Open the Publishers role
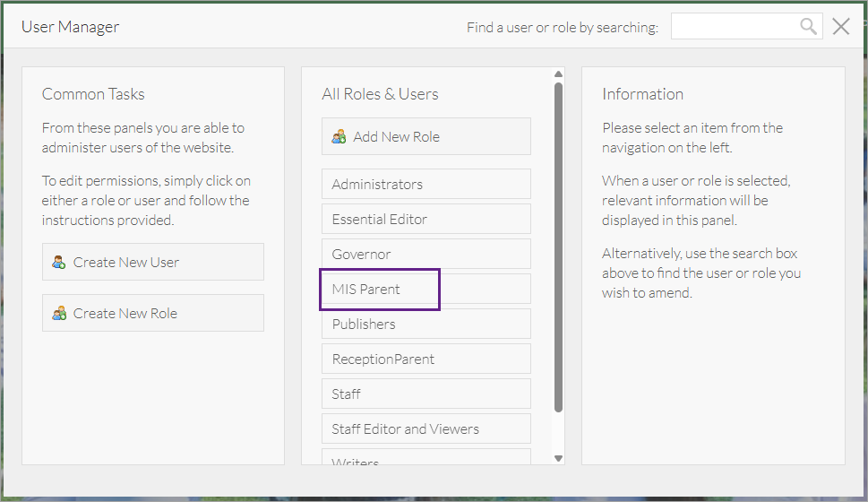 pos(425,324)
